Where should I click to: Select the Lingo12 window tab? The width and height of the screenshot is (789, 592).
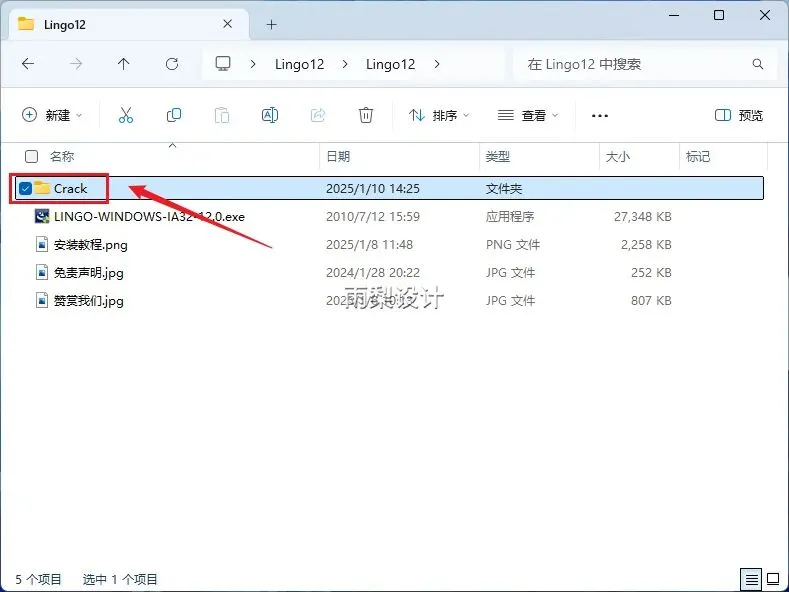point(128,24)
